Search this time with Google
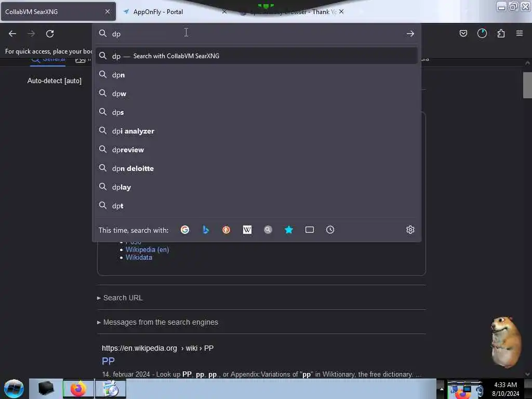532x399 pixels. coord(185,230)
